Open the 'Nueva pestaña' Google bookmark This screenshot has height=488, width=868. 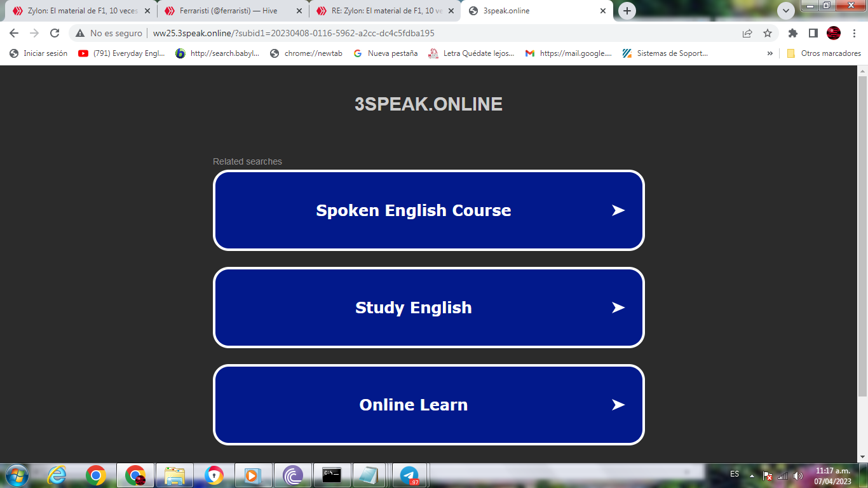pos(386,53)
